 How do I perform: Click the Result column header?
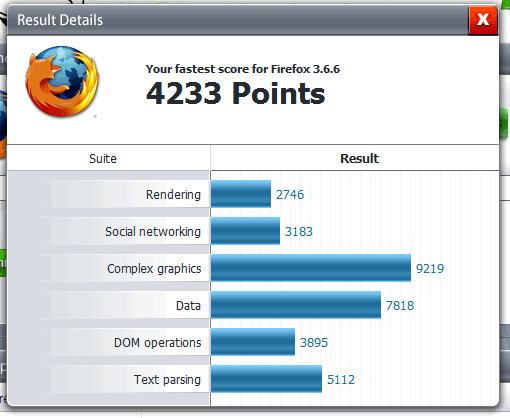click(x=359, y=159)
